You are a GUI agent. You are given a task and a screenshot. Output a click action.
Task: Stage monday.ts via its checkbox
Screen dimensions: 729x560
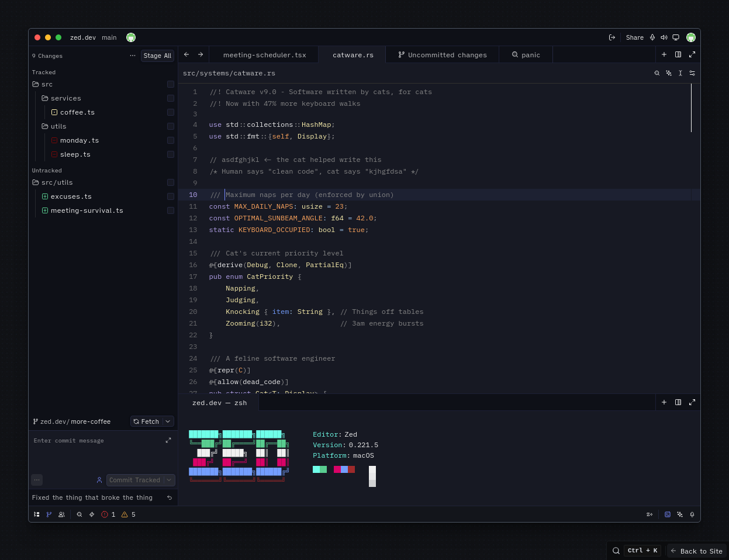tap(170, 140)
